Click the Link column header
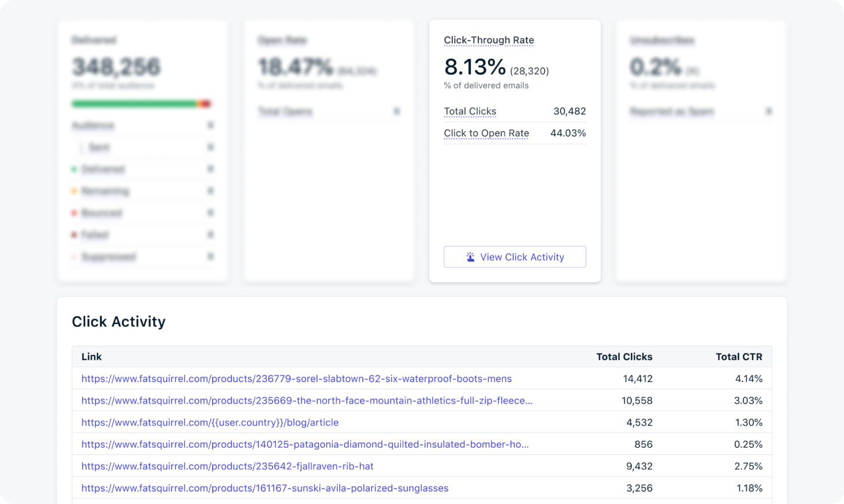844x504 pixels. (x=91, y=357)
